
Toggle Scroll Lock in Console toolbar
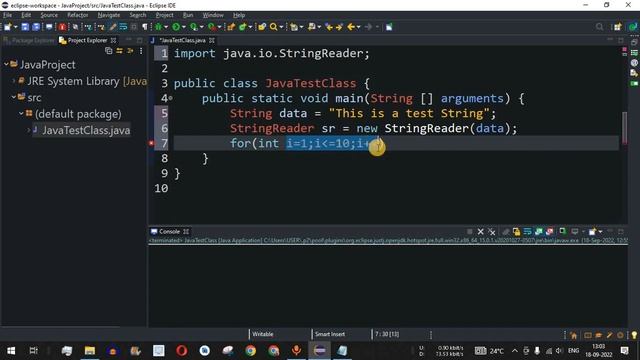click(x=516, y=232)
